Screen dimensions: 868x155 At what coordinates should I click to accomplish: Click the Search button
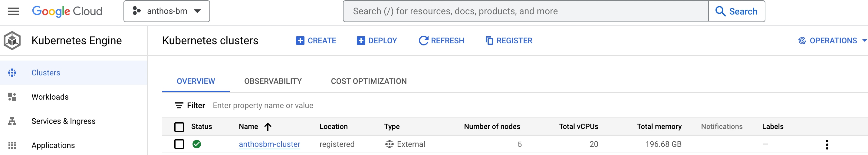click(737, 11)
